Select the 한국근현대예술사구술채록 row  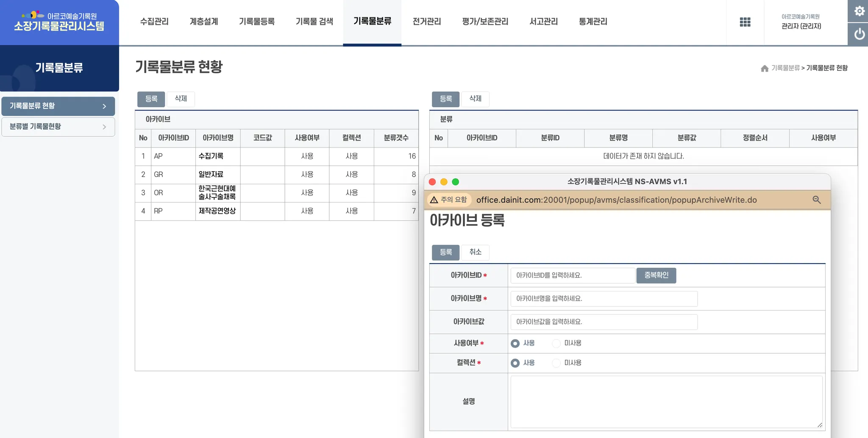[277, 193]
